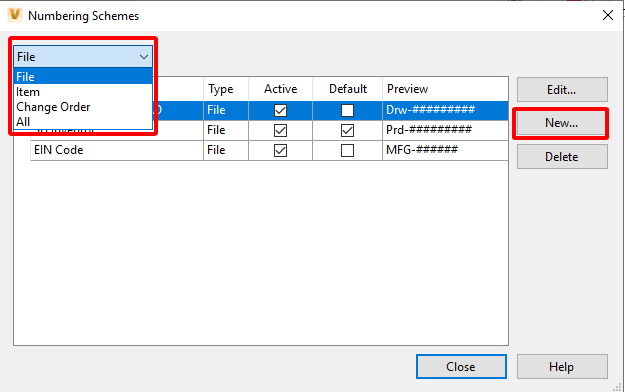The image size is (625, 392).
Task: Click the Vault app icon in title bar
Action: click(15, 15)
